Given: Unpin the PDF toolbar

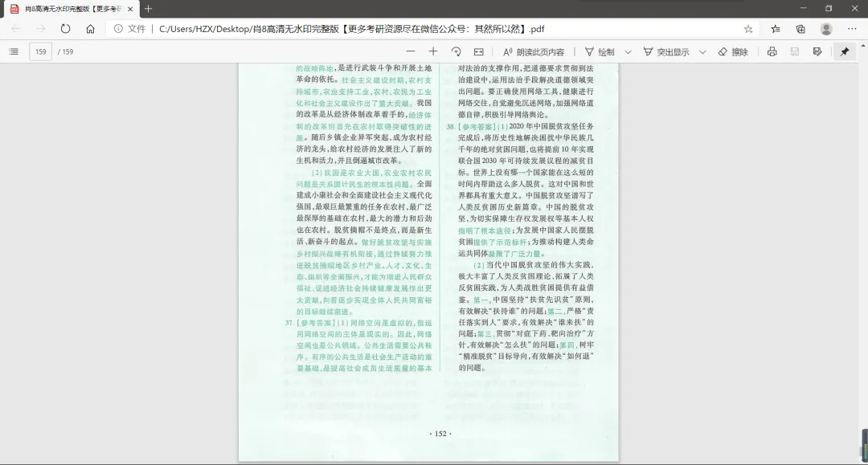Looking at the screenshot, I should pos(844,51).
